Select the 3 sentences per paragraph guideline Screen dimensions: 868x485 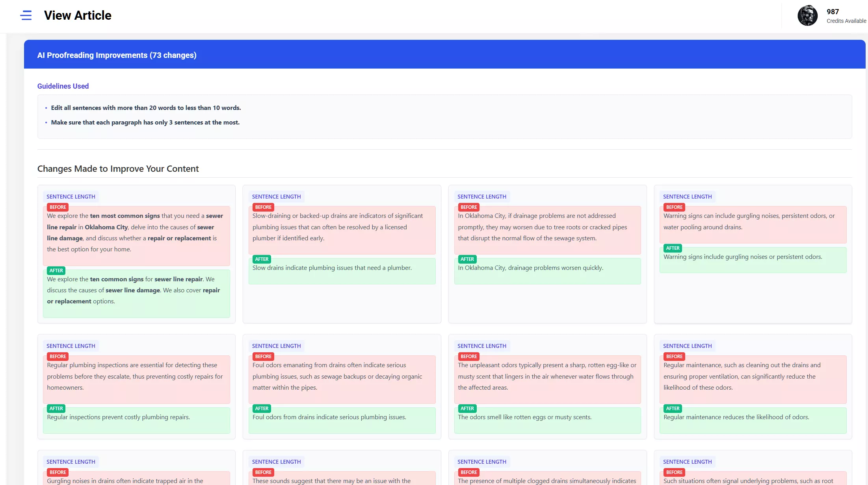(x=145, y=122)
